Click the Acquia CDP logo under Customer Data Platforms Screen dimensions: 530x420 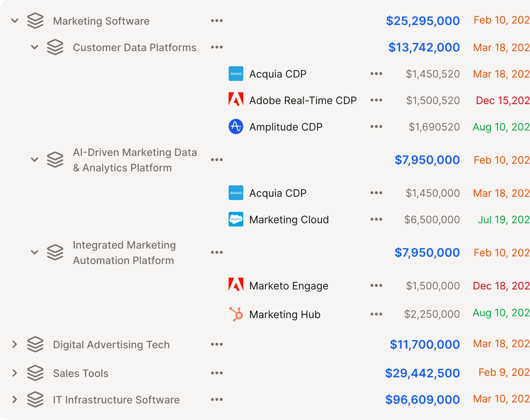[x=236, y=74]
